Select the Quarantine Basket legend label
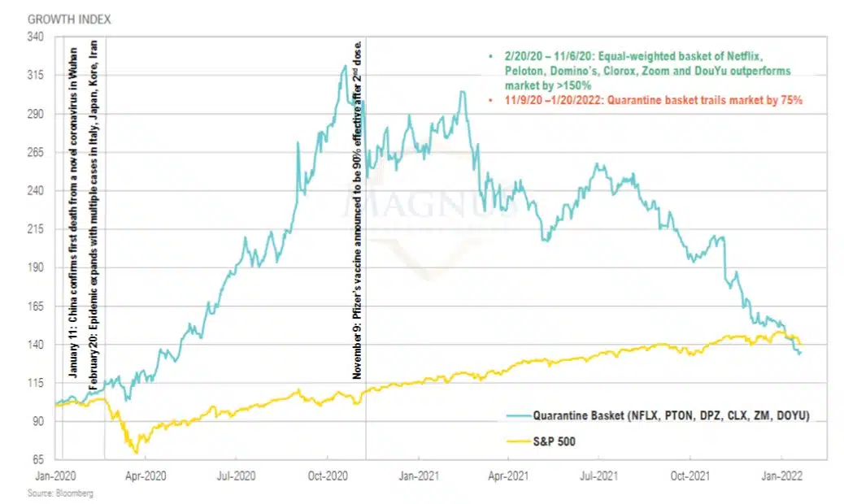The image size is (844, 504). pos(671,415)
